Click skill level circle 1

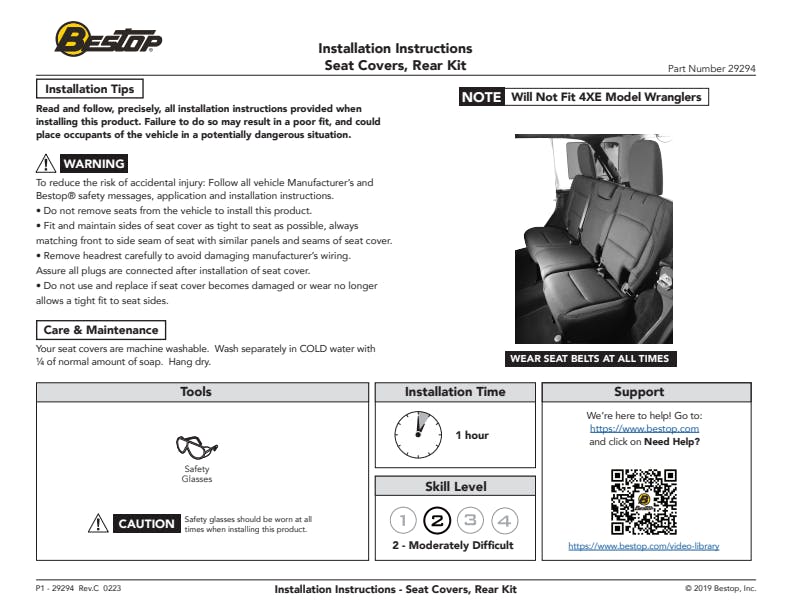(x=403, y=520)
